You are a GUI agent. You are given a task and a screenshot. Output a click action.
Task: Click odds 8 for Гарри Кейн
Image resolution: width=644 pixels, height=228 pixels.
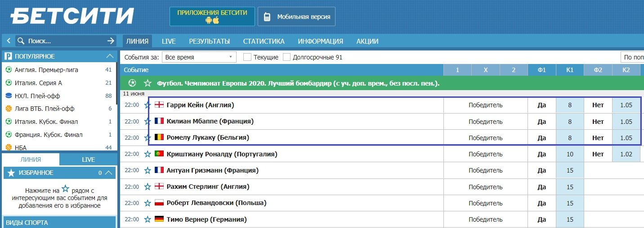pyautogui.click(x=570, y=105)
